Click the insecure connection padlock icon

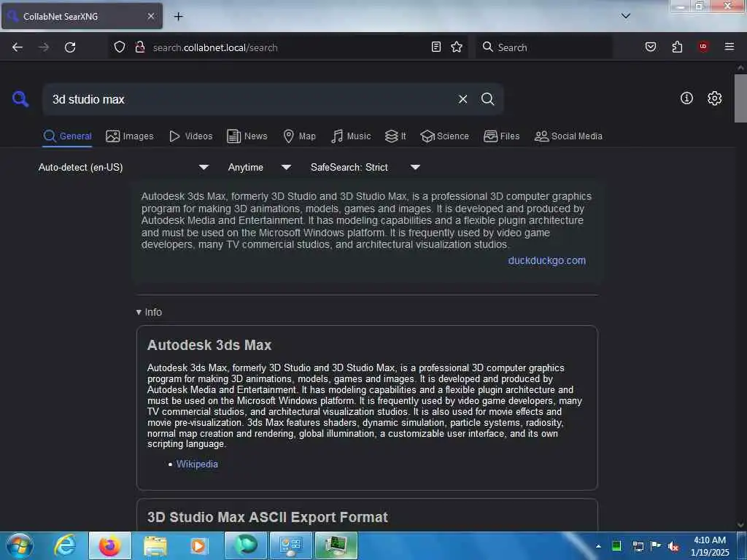click(140, 47)
